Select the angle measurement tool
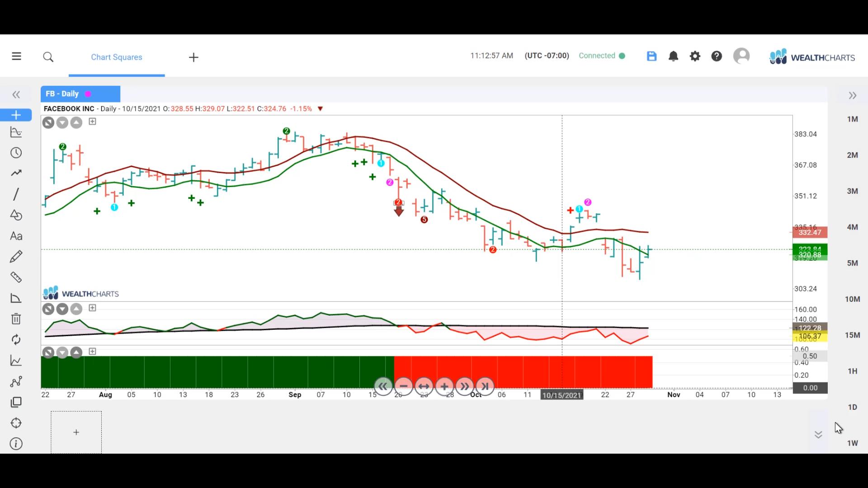Screen dimensions: 868x488 click(x=16, y=298)
